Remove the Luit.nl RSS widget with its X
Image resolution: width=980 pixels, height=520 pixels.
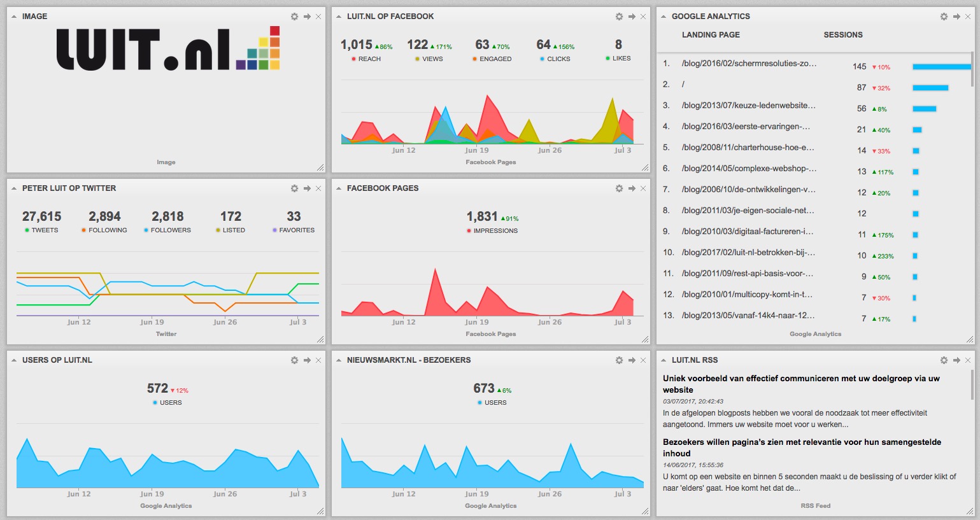pyautogui.click(x=968, y=360)
